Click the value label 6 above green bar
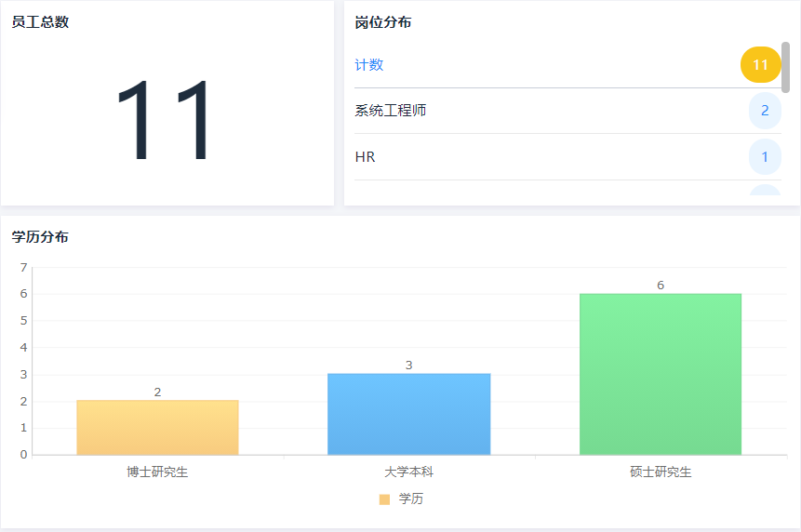 click(x=661, y=286)
